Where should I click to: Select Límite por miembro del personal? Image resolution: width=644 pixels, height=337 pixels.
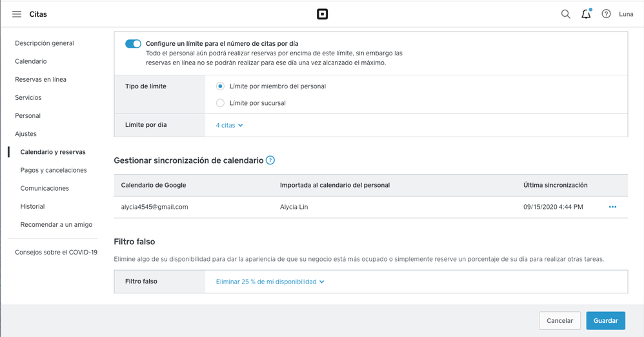pos(221,86)
